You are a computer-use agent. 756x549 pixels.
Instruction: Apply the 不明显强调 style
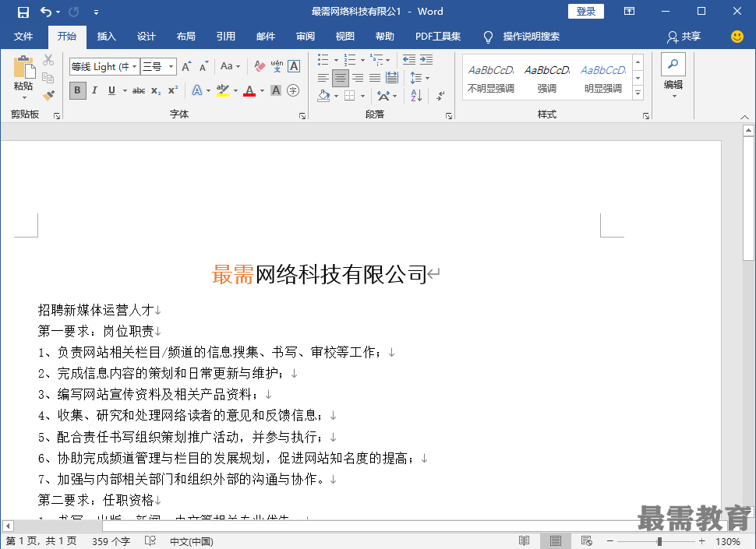[x=491, y=79]
